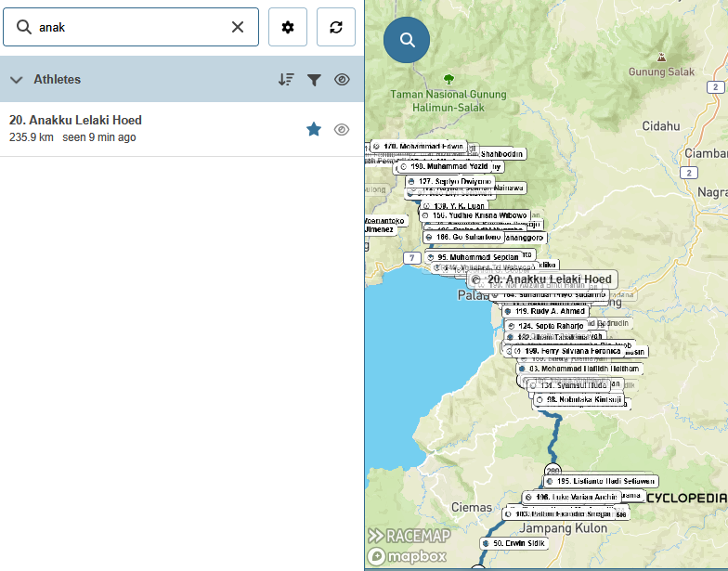Select map marker 131. Syamsul Huda
This screenshot has width=728, height=571.
tap(570, 385)
